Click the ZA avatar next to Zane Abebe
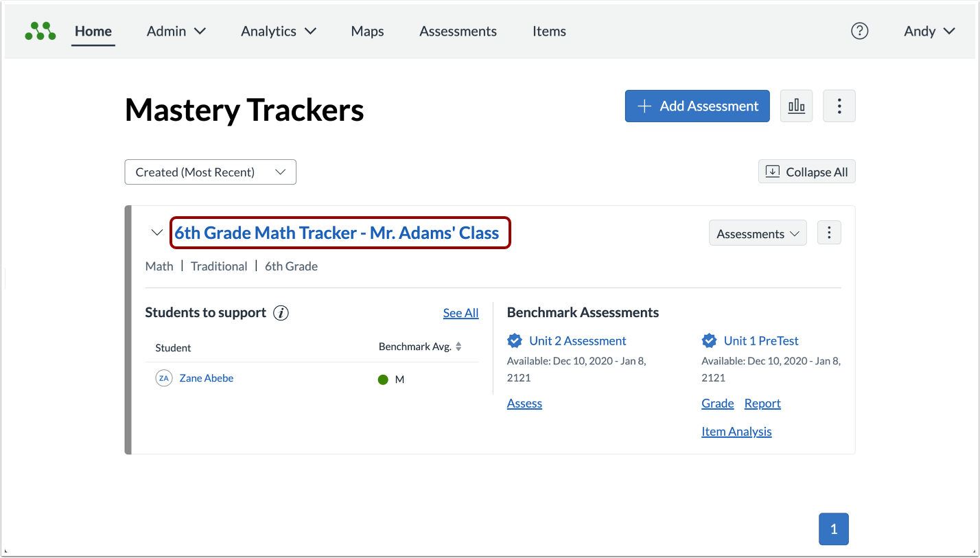980x558 pixels. click(163, 378)
